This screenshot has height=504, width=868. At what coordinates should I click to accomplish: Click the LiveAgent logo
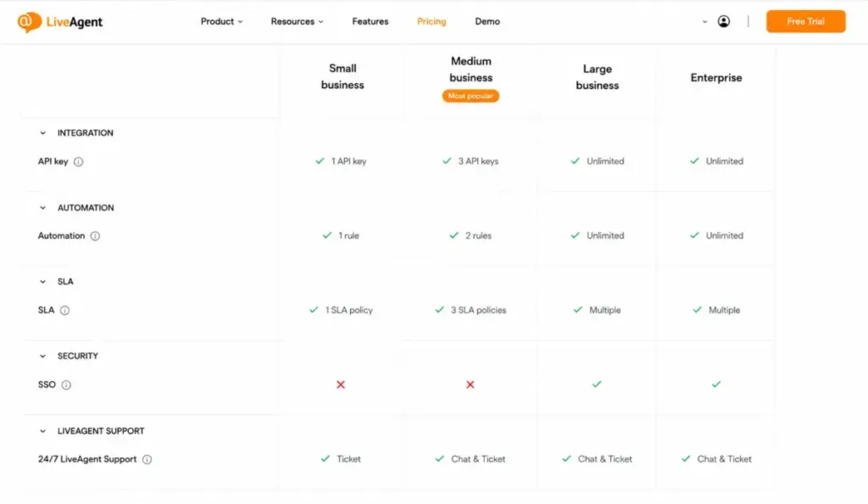pyautogui.click(x=60, y=22)
